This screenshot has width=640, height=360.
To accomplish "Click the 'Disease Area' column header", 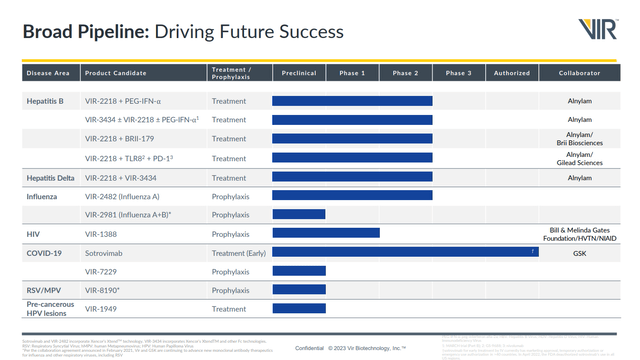I will 51,73.
